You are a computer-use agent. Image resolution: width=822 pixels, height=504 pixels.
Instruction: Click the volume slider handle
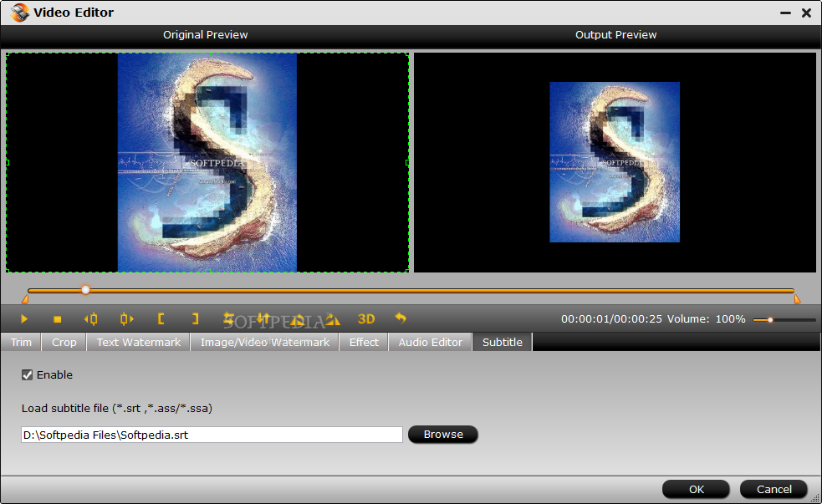pos(770,319)
